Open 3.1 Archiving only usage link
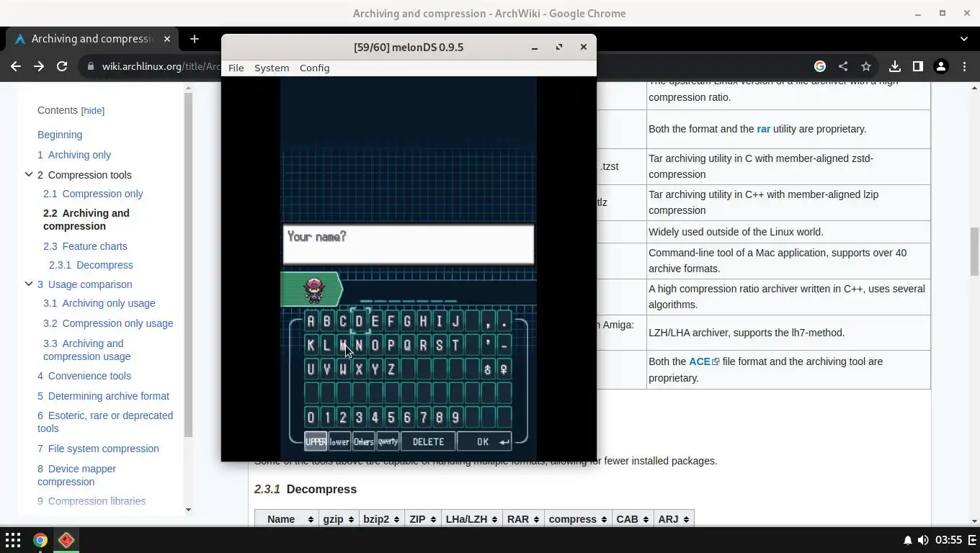 pos(99,303)
